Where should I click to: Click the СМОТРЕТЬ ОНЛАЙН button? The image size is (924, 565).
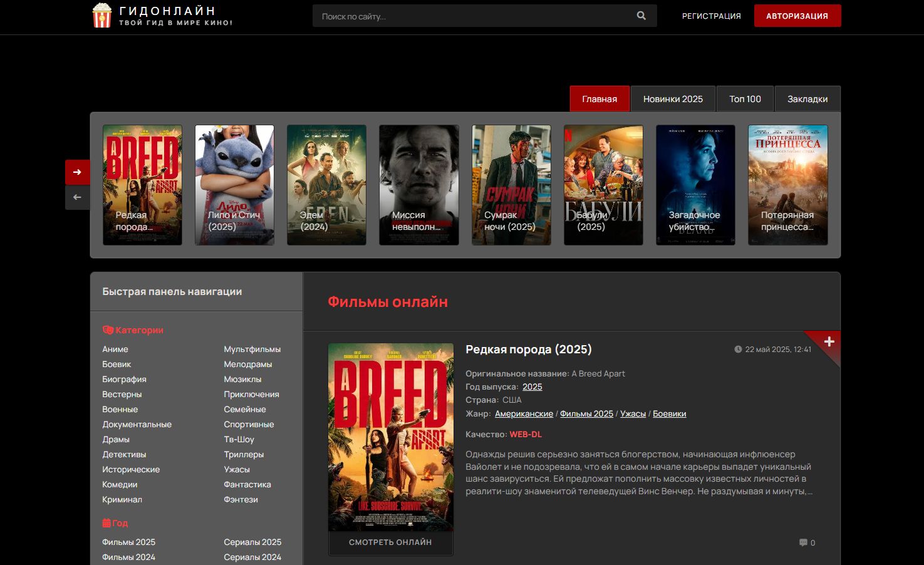click(x=390, y=542)
